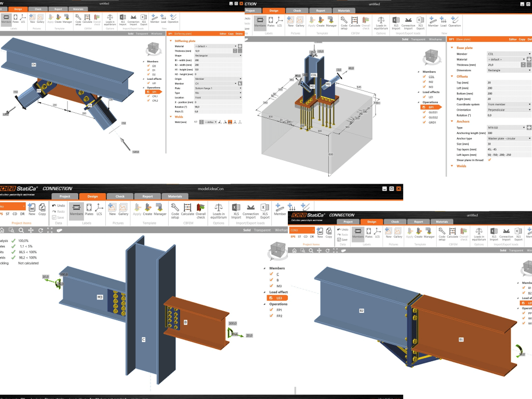Select the pan tool in the model.ideaCon window
This screenshot has height=399, width=532.
pos(31,230)
